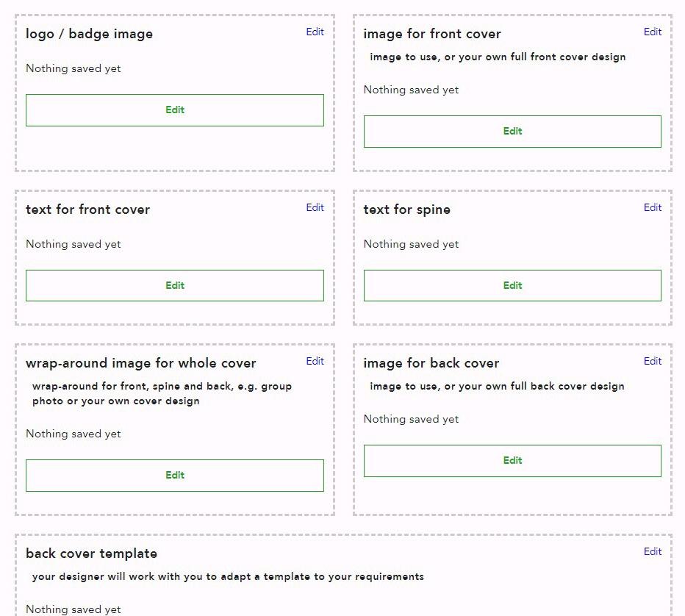Click the Edit link for back cover template
The width and height of the screenshot is (685, 616).
tap(652, 551)
